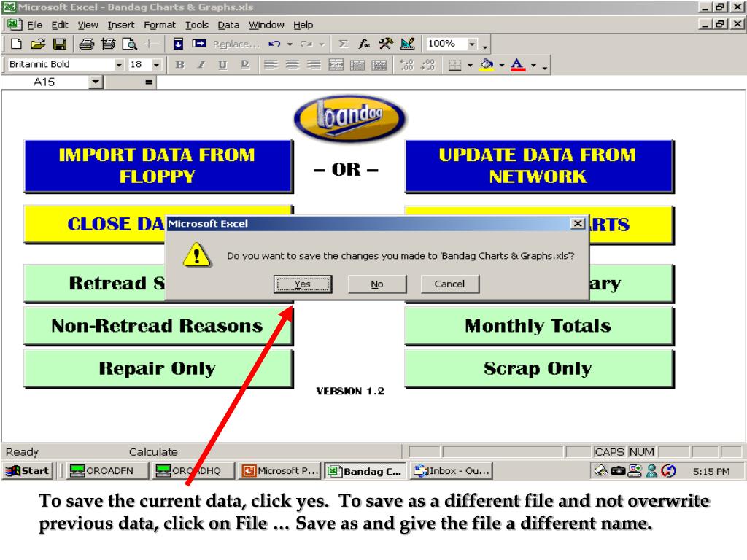Click the Non-Retread Reasons button
Viewport: 747px width, 560px height.
pyautogui.click(x=158, y=326)
